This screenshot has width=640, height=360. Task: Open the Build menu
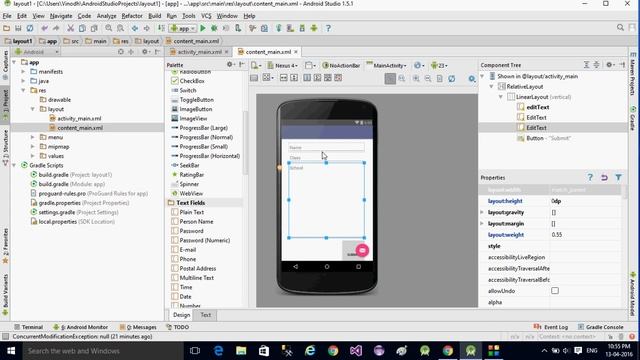coord(154,16)
